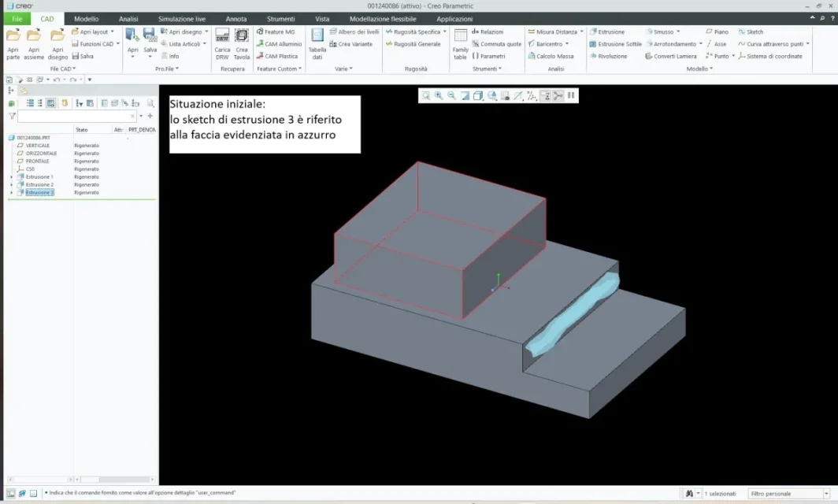Switch to the Applicazioni tab
The width and height of the screenshot is (838, 504).
pyautogui.click(x=454, y=19)
